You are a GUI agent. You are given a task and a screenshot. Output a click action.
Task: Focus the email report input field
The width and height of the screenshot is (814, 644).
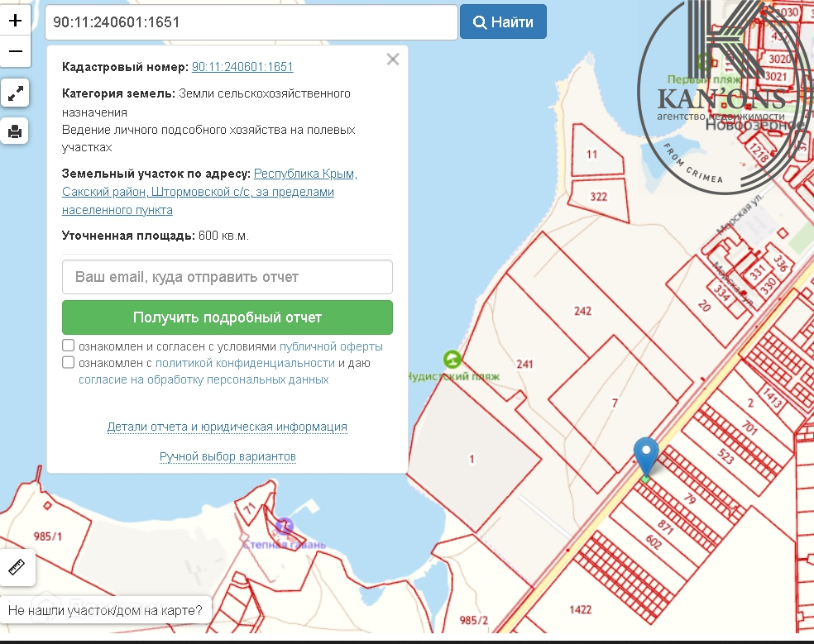[227, 277]
